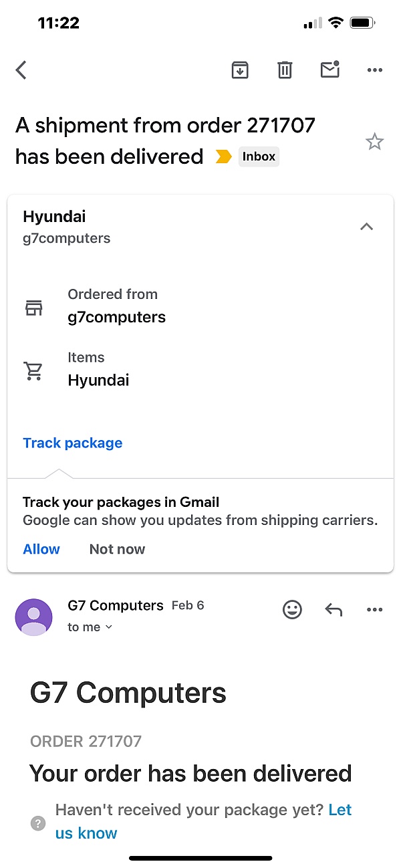Viewport: 401px width, 868px height.
Task: Dismiss tracking prompt with Not now
Action: coord(117,549)
